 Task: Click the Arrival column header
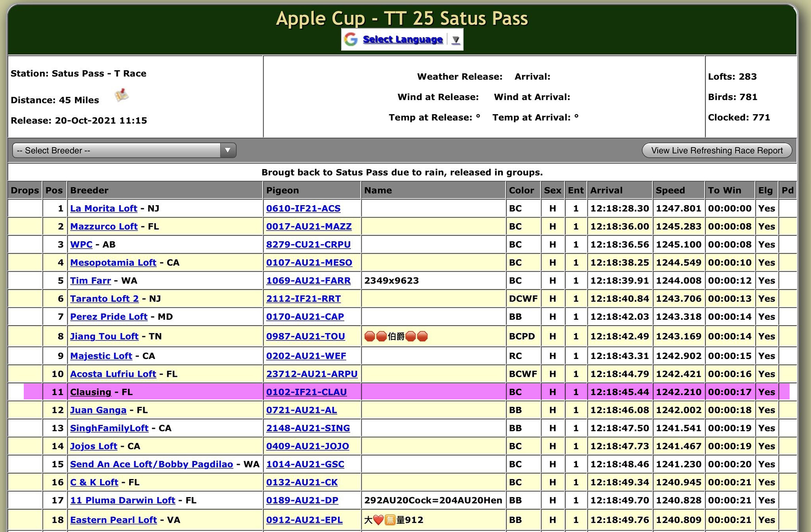606,190
